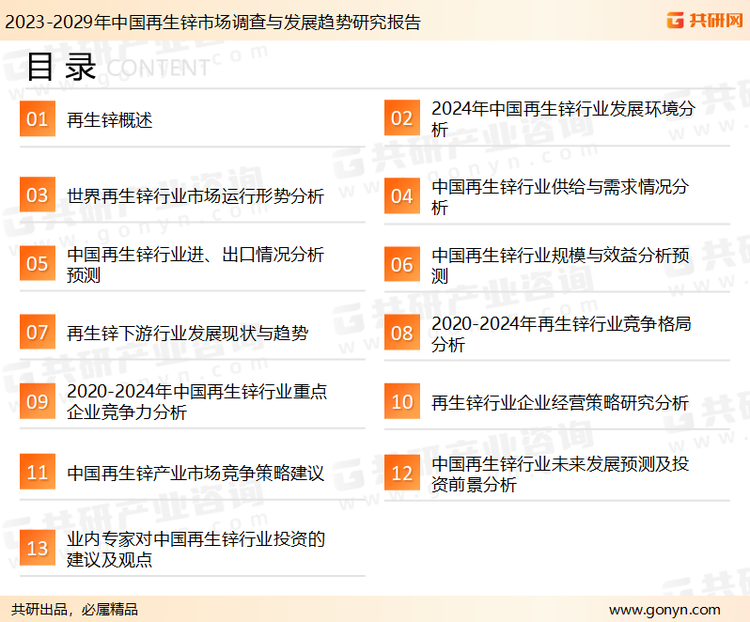750x622 pixels.
Task: Click the 共研出品, 必属精品 footer slogan
Action: click(75, 609)
